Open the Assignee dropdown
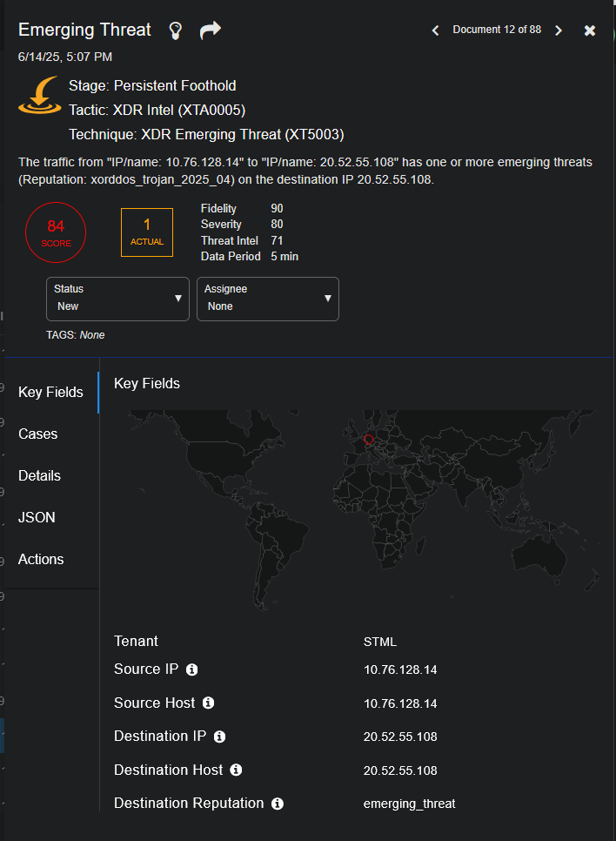The width and height of the screenshot is (616, 841). click(268, 299)
